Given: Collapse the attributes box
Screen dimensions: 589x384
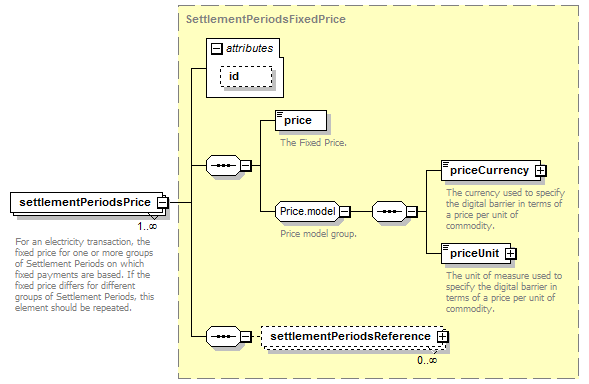Looking at the screenshot, I should click(216, 48).
